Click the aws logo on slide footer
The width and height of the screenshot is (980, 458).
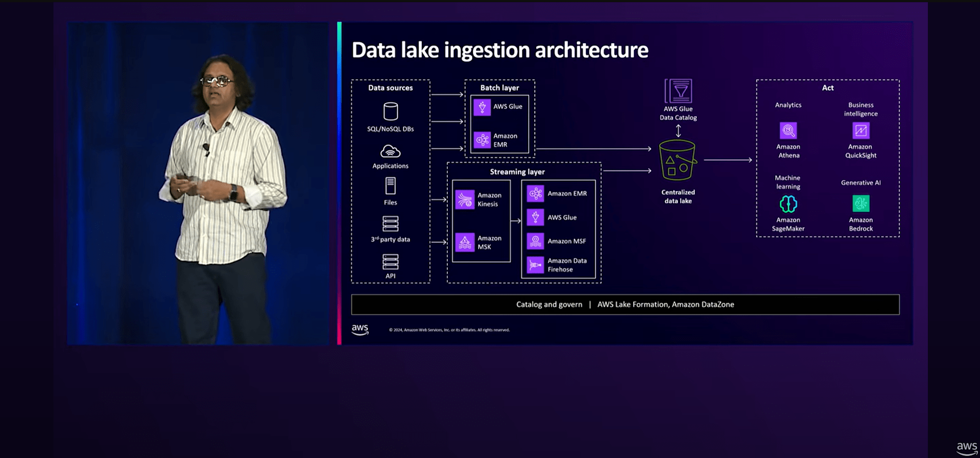tap(360, 330)
